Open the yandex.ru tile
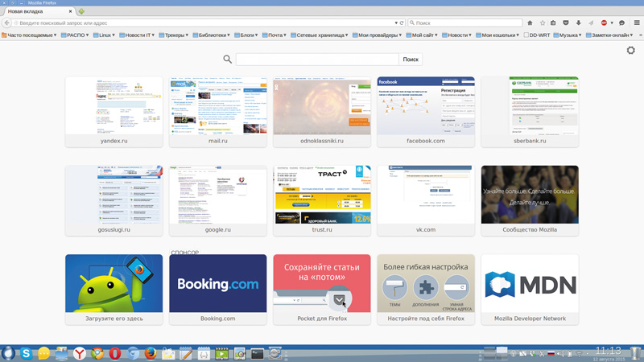Image resolution: width=644 pixels, height=362 pixels. pyautogui.click(x=114, y=112)
